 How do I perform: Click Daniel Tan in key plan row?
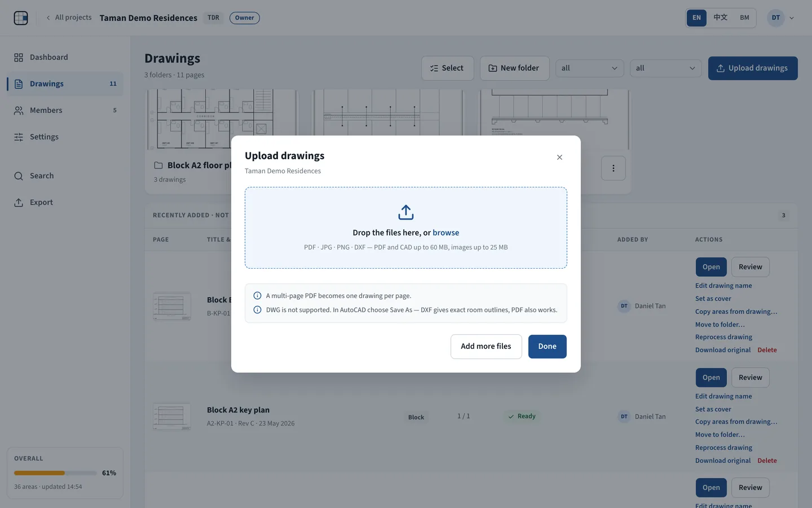[x=650, y=417]
